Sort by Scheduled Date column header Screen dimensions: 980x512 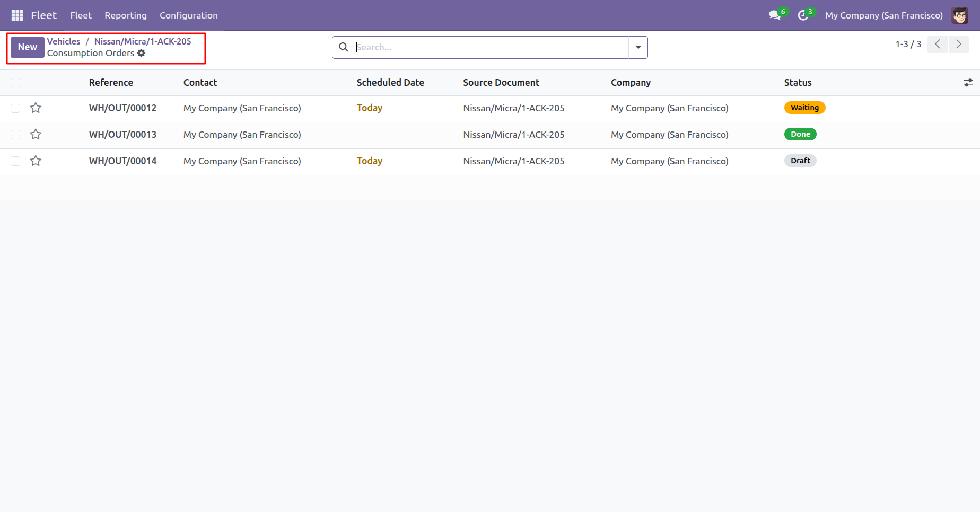390,83
